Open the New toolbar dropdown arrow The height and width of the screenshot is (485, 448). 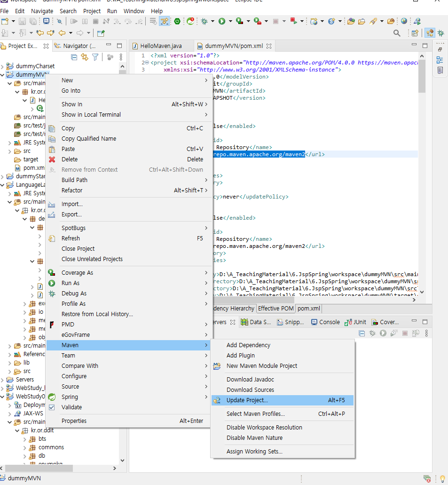[x=13, y=21]
